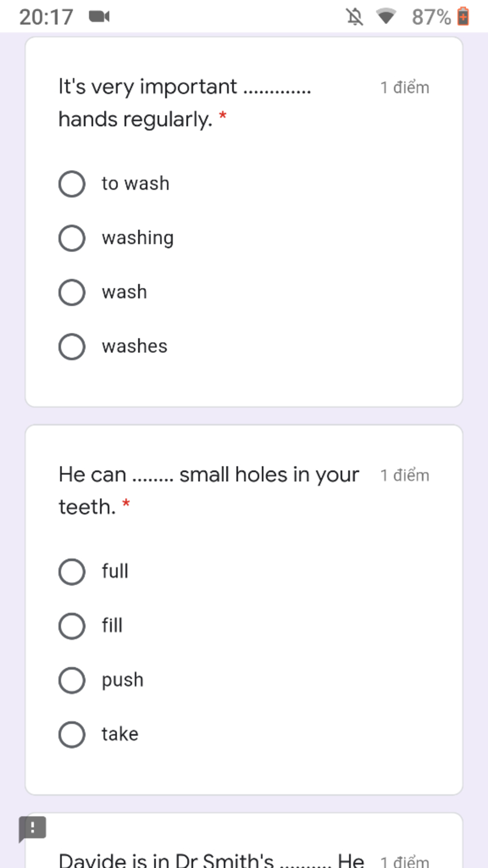This screenshot has width=488, height=868.
Task: Tap the battery charging indicator icon
Action: [x=463, y=17]
